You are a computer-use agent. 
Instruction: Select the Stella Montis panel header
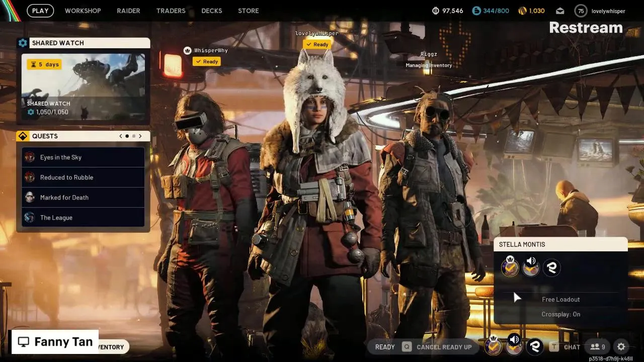[x=560, y=244]
